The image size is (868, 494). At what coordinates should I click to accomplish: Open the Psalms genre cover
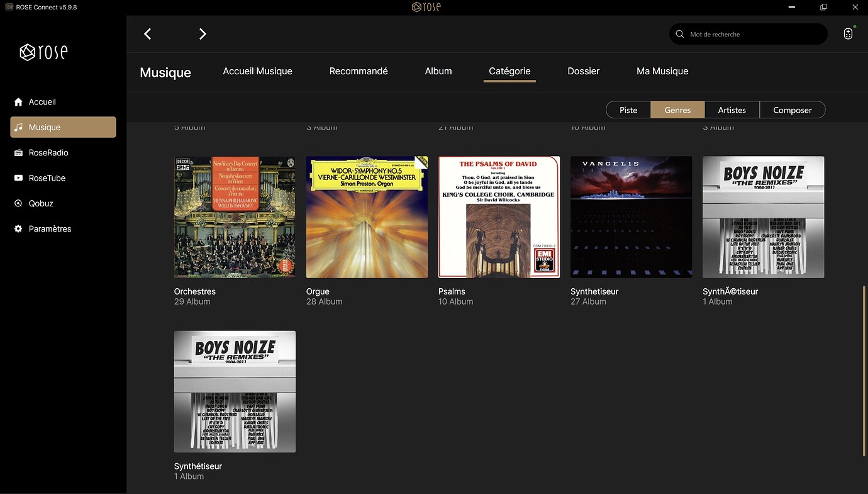tap(499, 217)
